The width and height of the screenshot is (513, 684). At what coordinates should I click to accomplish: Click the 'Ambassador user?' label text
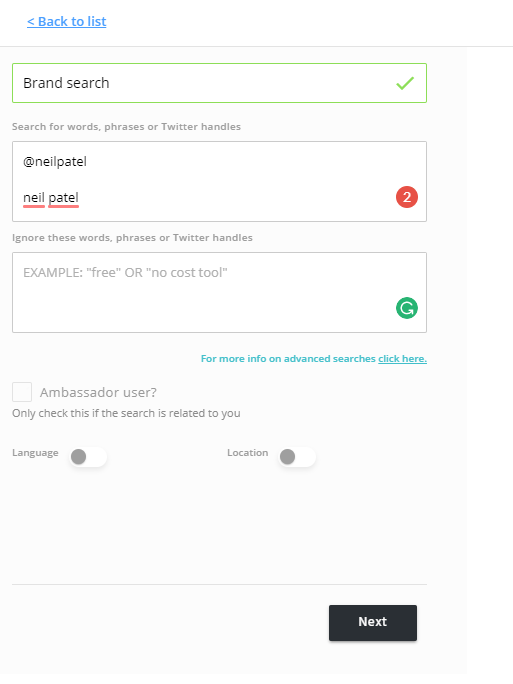98,392
